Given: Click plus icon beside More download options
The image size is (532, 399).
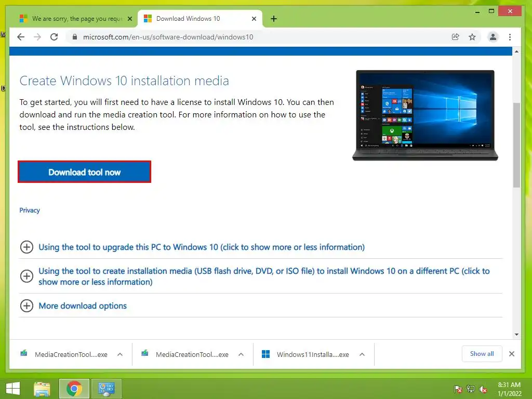Looking at the screenshot, I should [26, 305].
